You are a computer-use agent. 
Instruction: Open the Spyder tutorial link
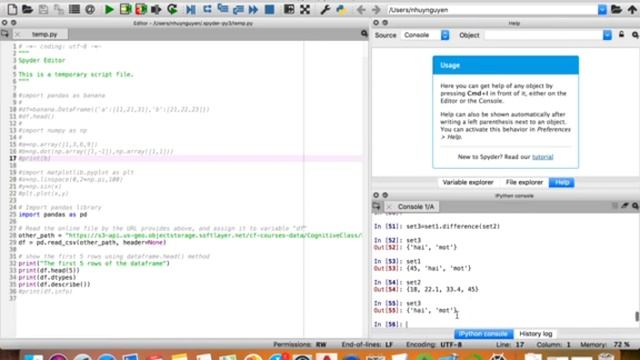coord(542,157)
